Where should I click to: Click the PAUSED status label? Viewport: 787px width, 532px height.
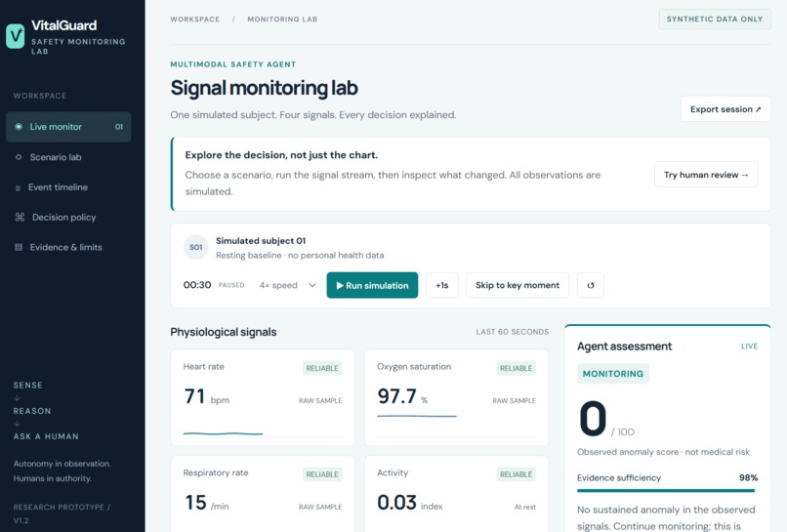[231, 285]
